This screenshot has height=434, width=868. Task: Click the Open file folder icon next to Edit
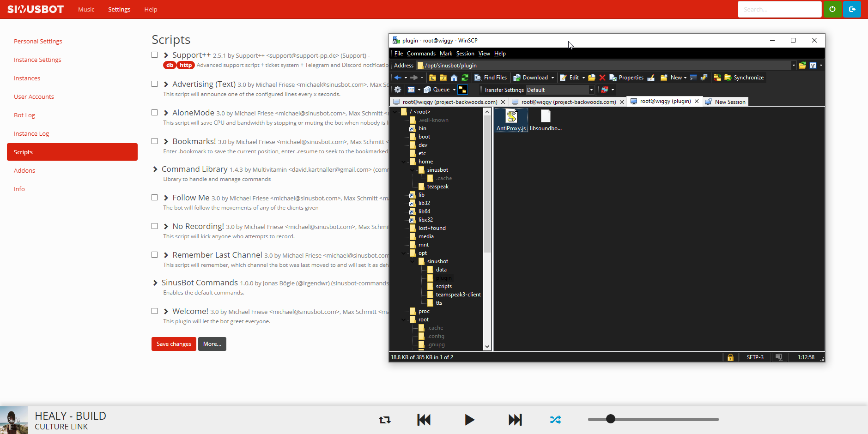[591, 78]
